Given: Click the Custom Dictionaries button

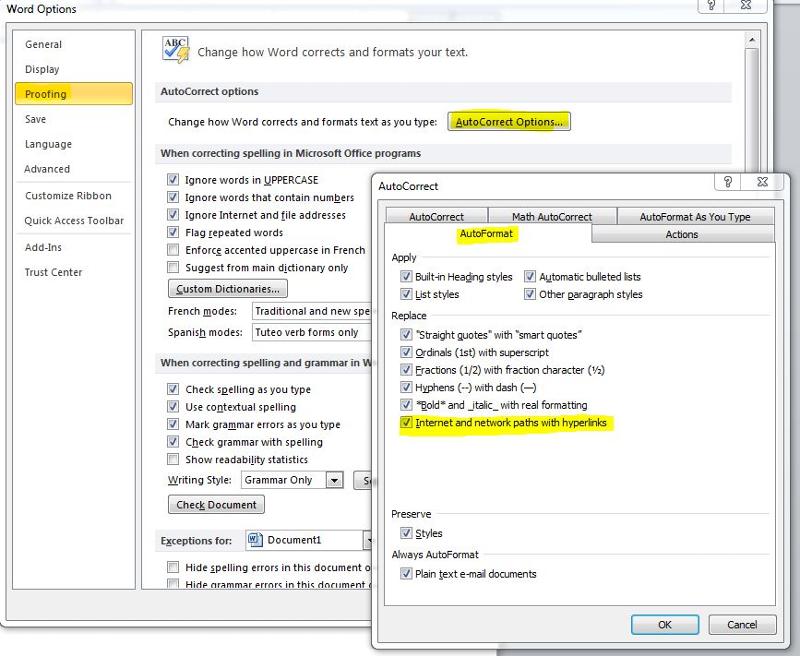Looking at the screenshot, I should point(227,288).
